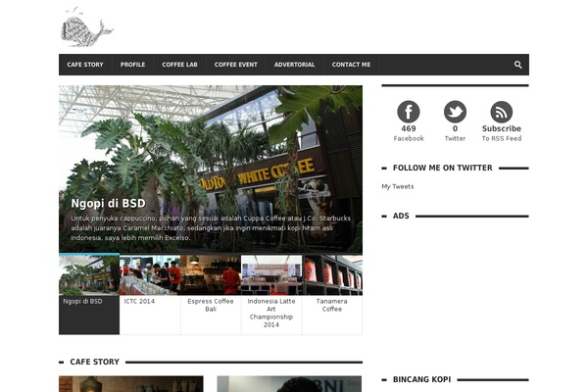Open the PROFILE menu item
The width and height of the screenshot is (588, 392).
pyautogui.click(x=132, y=65)
